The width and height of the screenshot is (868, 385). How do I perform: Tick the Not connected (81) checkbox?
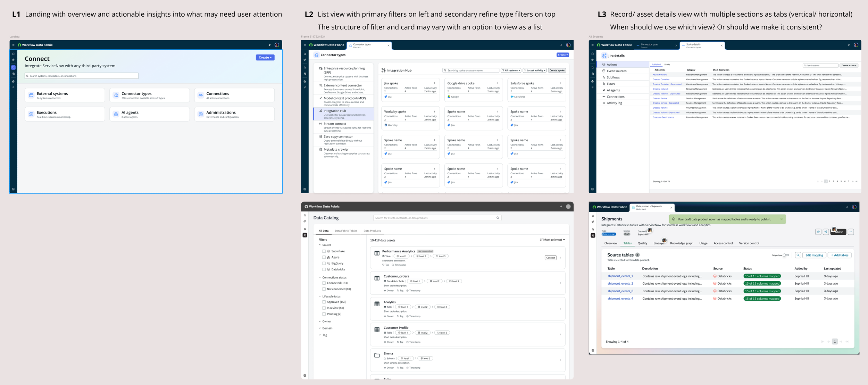tap(324, 289)
